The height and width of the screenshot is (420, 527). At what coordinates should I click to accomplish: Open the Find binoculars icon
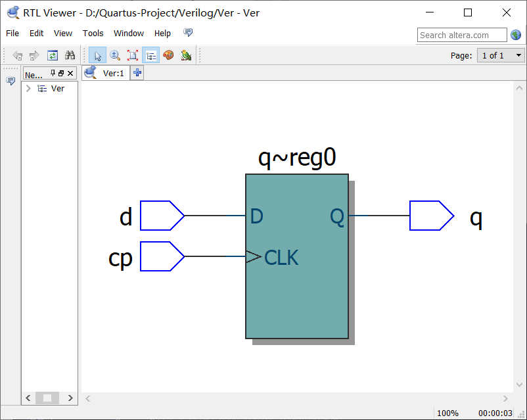pyautogui.click(x=70, y=55)
